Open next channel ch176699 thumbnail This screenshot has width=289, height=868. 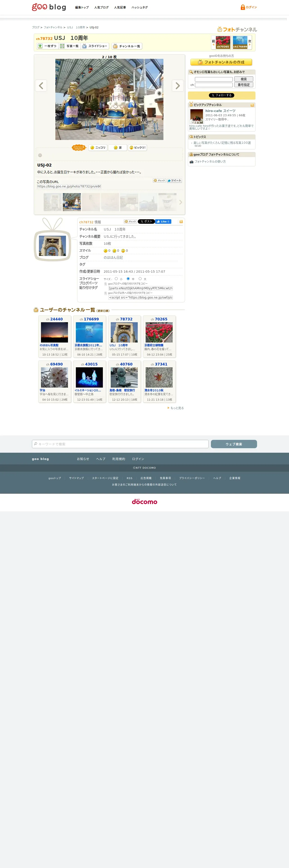(x=240, y=42)
